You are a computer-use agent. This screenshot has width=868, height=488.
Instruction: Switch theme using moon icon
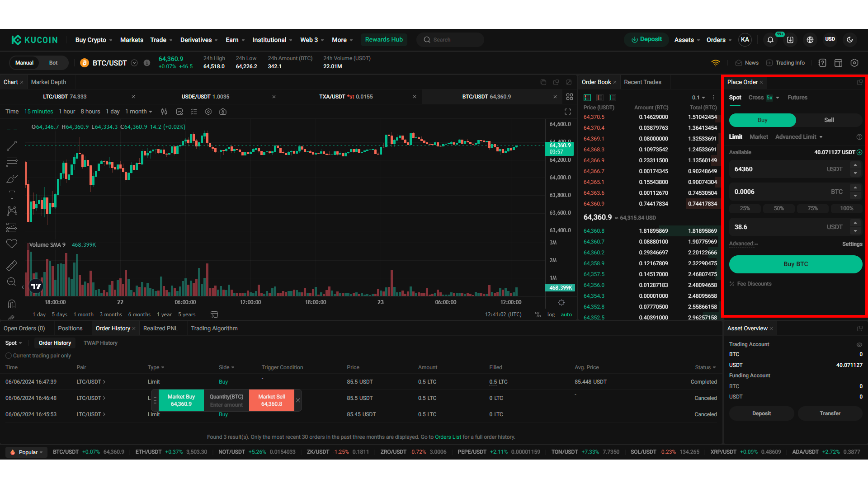(850, 40)
